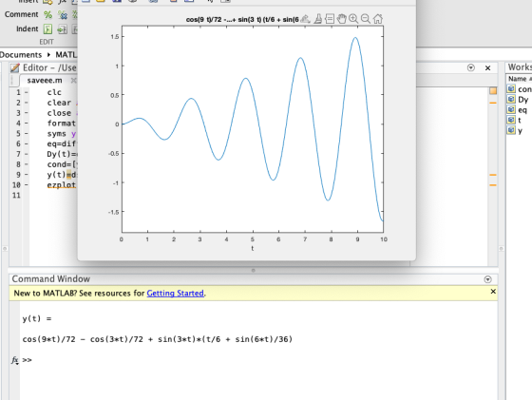Select the 'eq' variable name in Workspace

[522, 110]
